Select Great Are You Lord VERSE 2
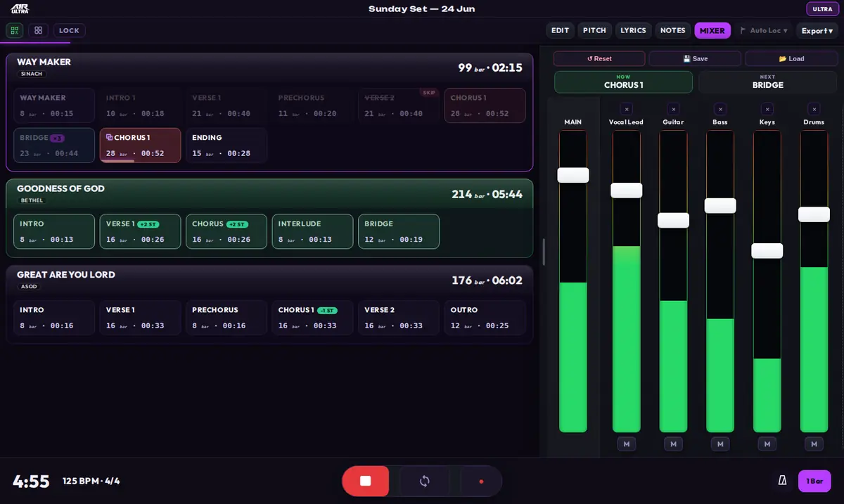The image size is (844, 504). tap(398, 318)
